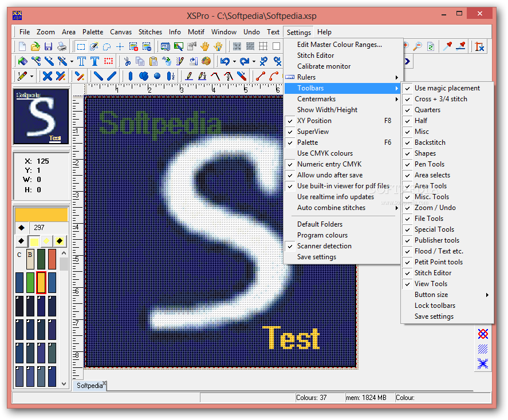Pick the lasso freehand selection tool
This screenshot has height=420, width=508.
click(x=107, y=46)
